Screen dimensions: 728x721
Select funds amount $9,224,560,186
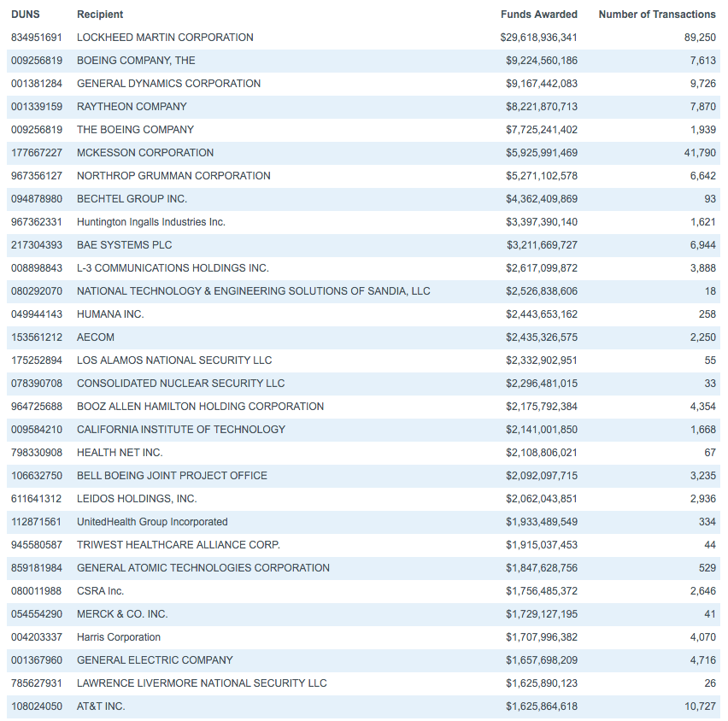click(x=542, y=61)
